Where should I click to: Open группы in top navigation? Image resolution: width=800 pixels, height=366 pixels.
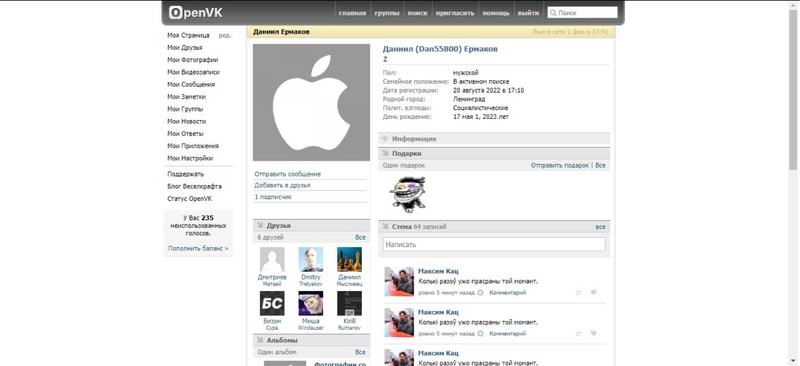(x=387, y=13)
